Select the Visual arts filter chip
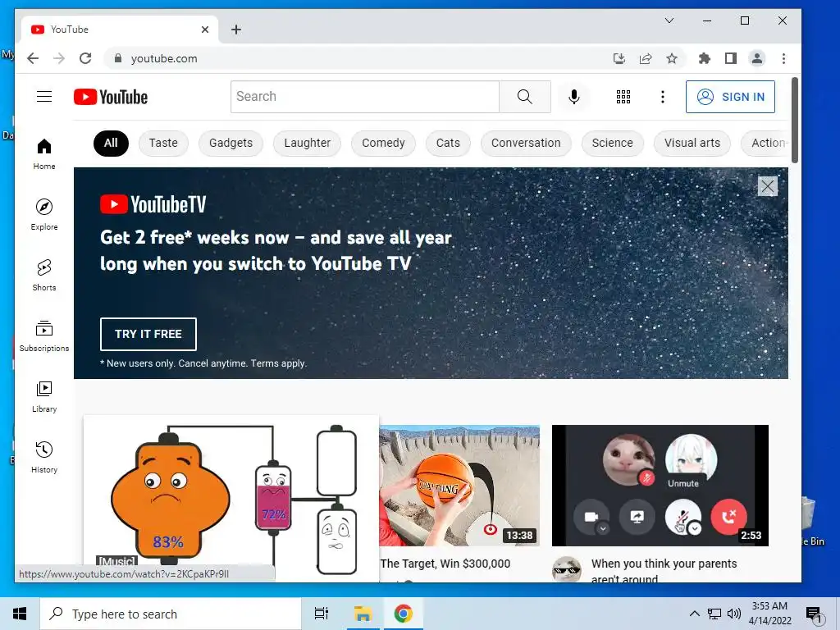This screenshot has height=630, width=840. click(x=692, y=143)
